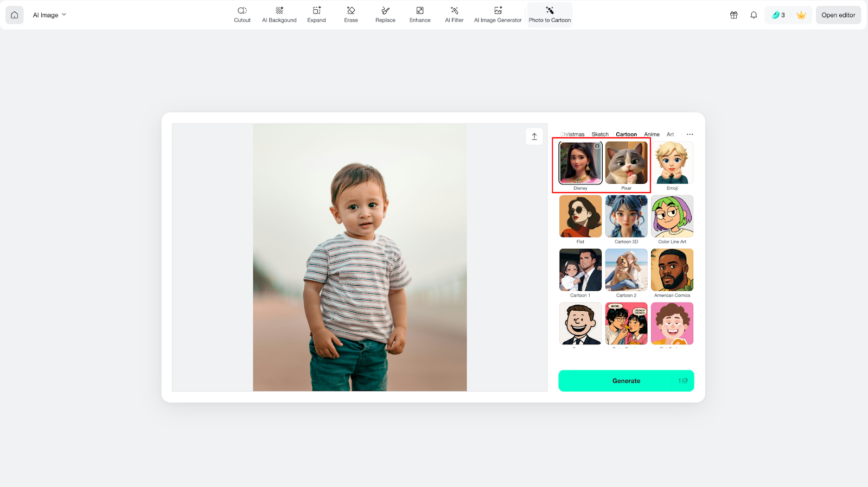Select the Cutout tool

tap(242, 15)
